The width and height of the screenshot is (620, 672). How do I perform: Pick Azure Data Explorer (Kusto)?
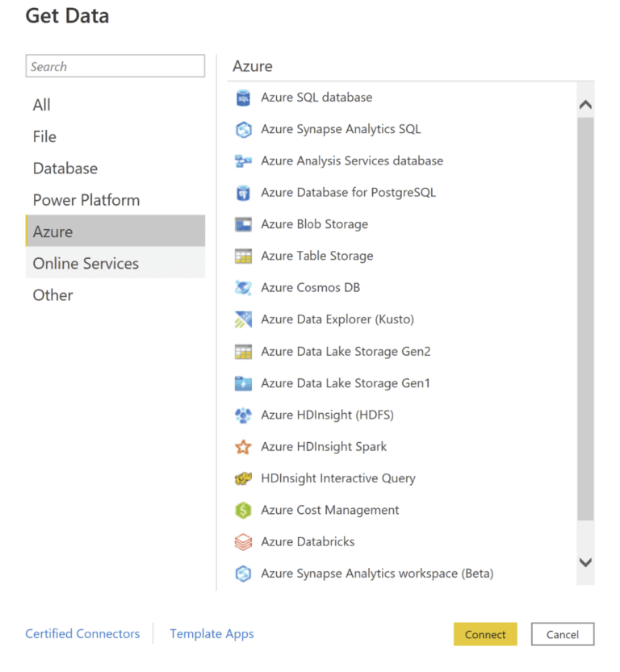click(337, 319)
